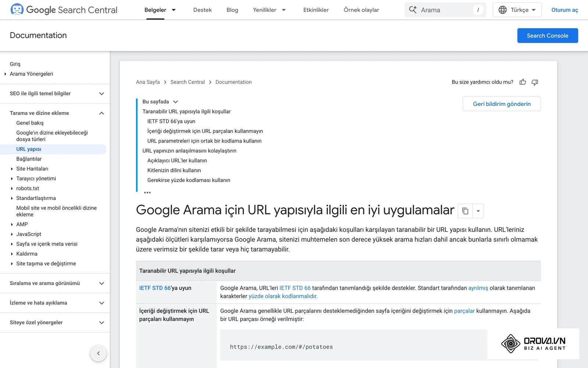Click the thumbs up helpful icon
588x368 pixels.
pos(523,82)
